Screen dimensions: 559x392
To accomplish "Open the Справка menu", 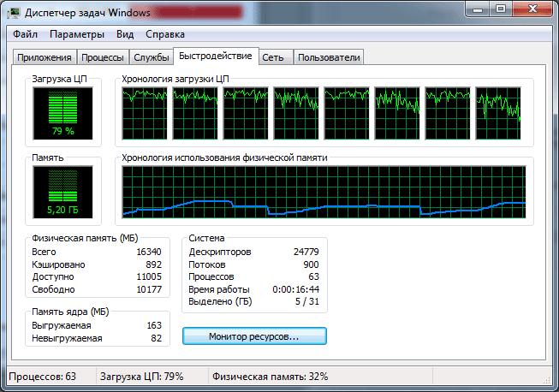I will tap(165, 34).
